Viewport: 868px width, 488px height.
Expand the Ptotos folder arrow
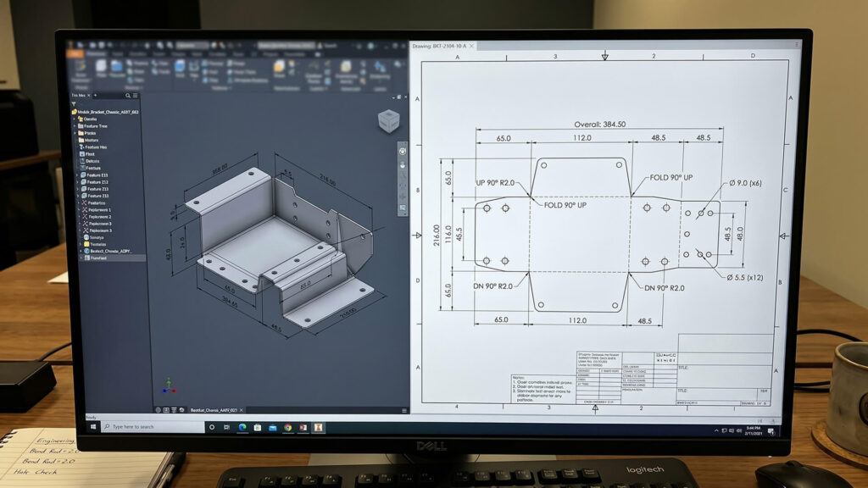(x=75, y=133)
